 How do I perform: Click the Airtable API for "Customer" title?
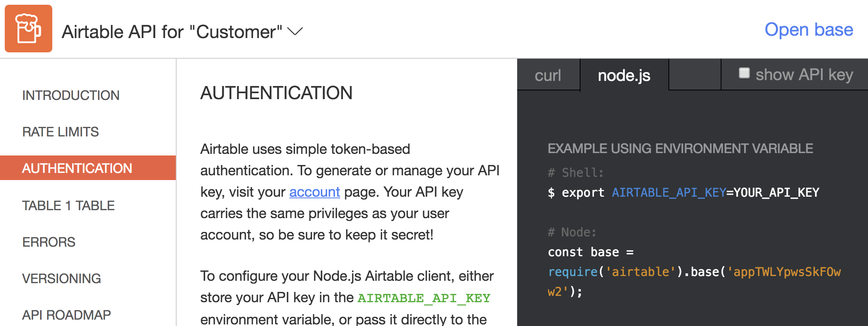pos(172,32)
